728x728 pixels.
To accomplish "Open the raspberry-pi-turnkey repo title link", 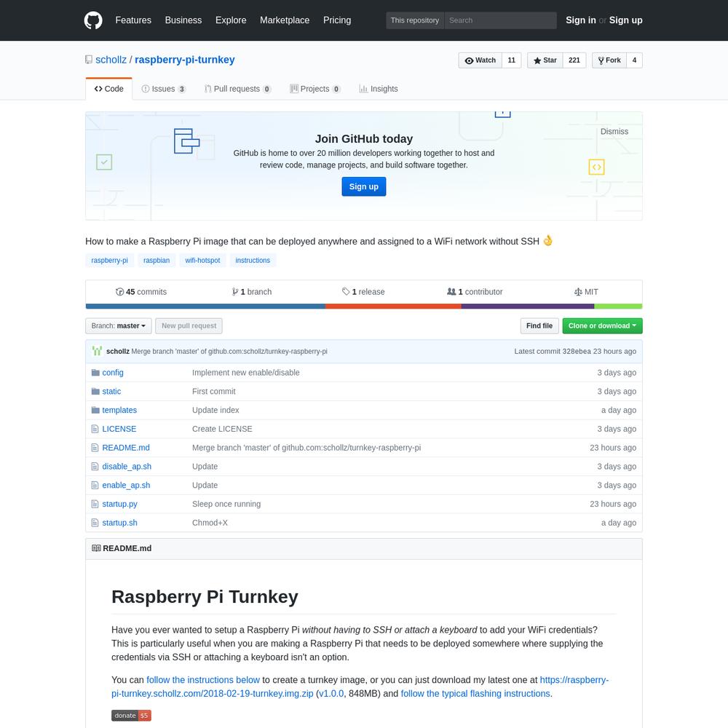I will click(x=185, y=60).
